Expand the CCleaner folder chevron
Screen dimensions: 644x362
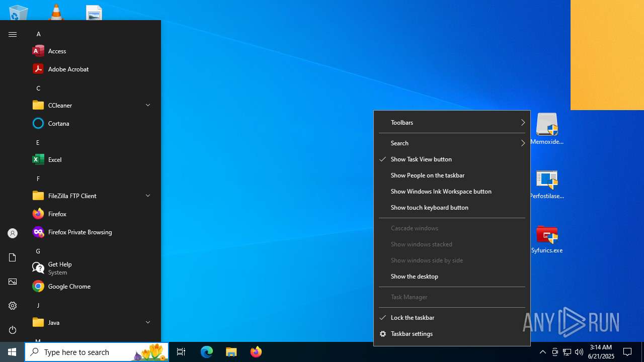[x=148, y=105]
